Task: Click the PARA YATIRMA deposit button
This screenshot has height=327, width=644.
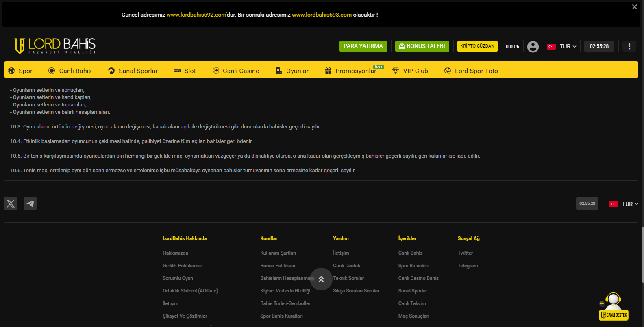Action: [x=363, y=46]
